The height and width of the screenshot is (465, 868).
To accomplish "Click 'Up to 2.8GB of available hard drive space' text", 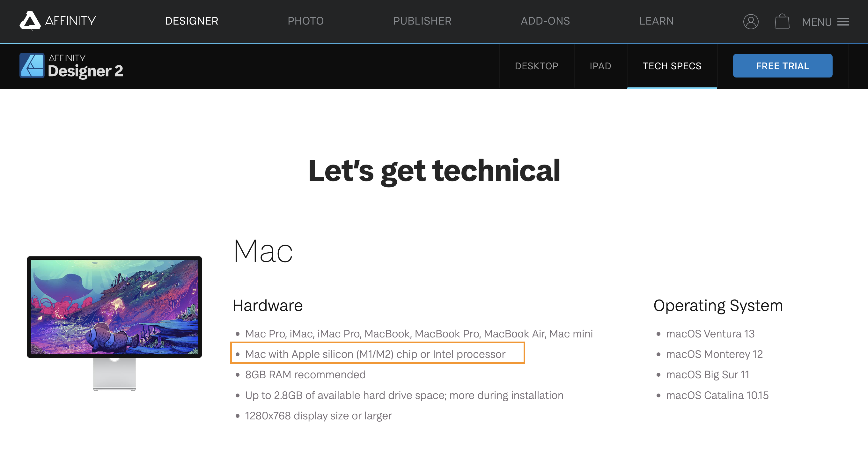I will point(404,395).
